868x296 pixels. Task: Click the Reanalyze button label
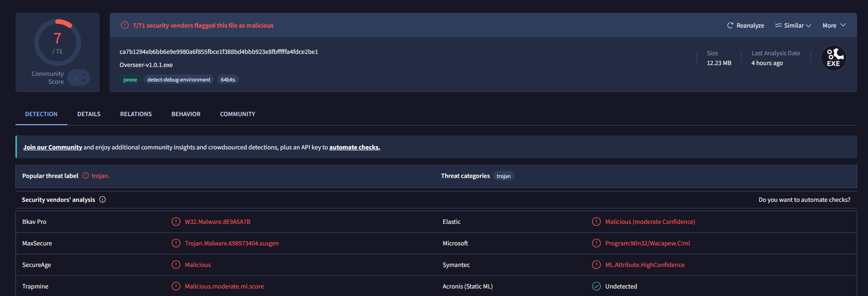tap(750, 25)
